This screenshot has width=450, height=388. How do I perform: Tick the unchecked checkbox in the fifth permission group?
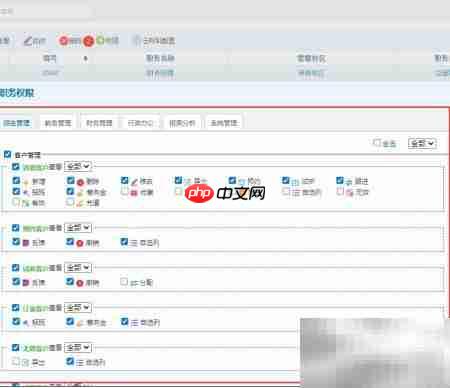coord(15,361)
